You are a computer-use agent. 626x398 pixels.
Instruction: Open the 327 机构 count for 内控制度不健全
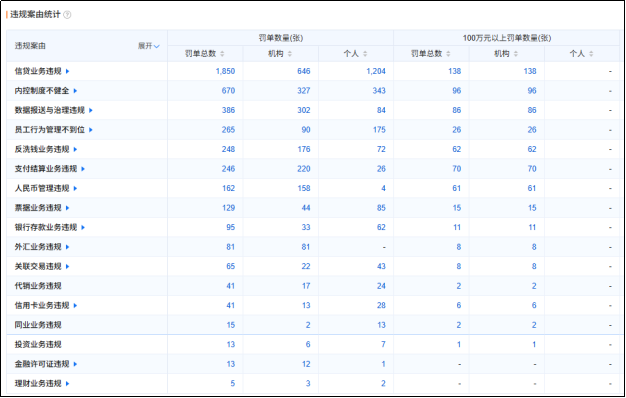(304, 91)
